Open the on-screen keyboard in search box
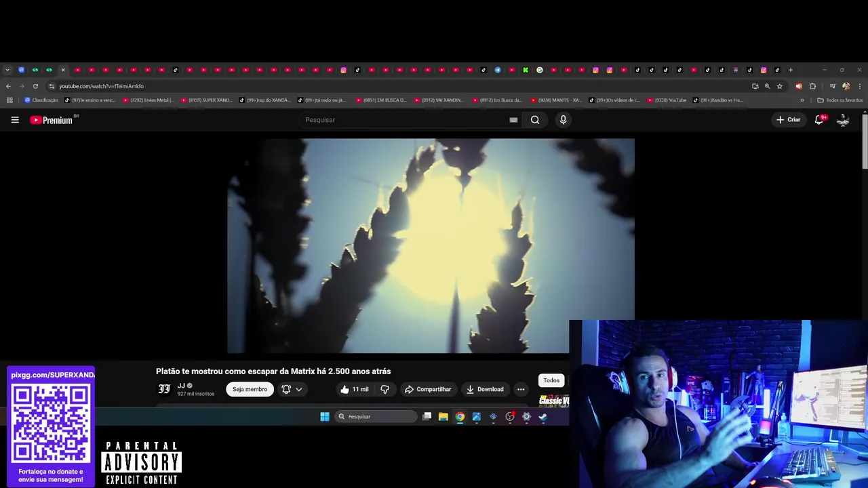 [x=513, y=120]
